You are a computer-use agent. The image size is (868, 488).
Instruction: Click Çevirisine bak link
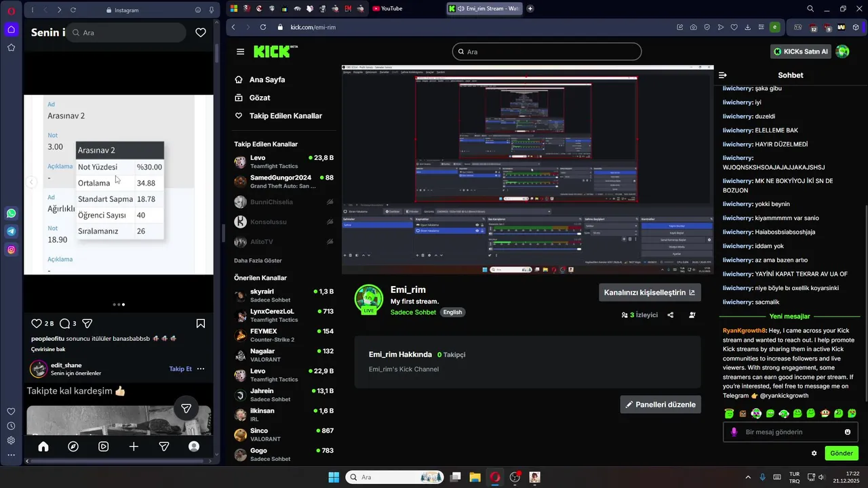(x=48, y=349)
